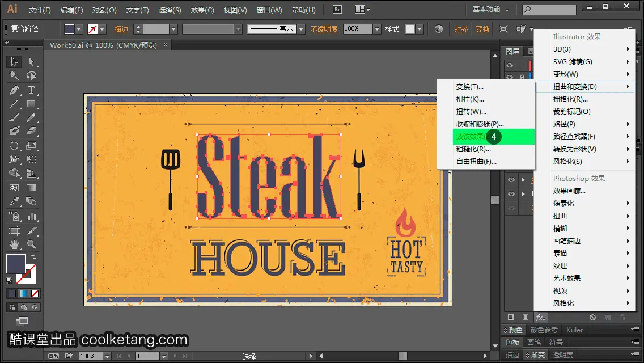Select the Direct Selection tool
This screenshot has width=644, height=363.
[x=31, y=62]
